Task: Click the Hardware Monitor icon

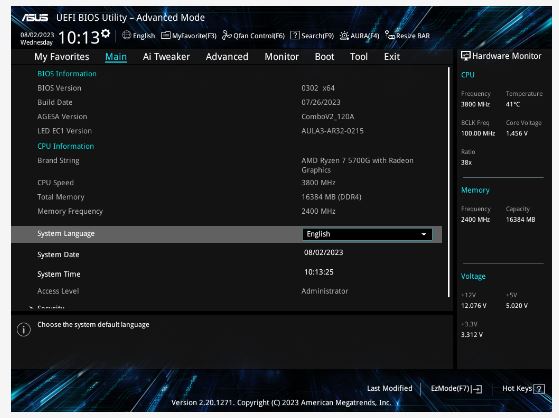Action: coord(466,56)
